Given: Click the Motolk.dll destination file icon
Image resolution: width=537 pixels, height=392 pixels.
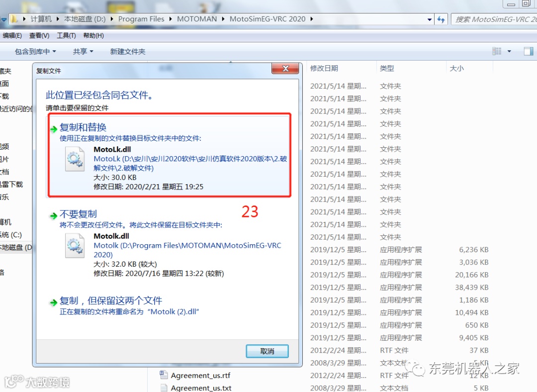Looking at the screenshot, I should [x=75, y=245].
